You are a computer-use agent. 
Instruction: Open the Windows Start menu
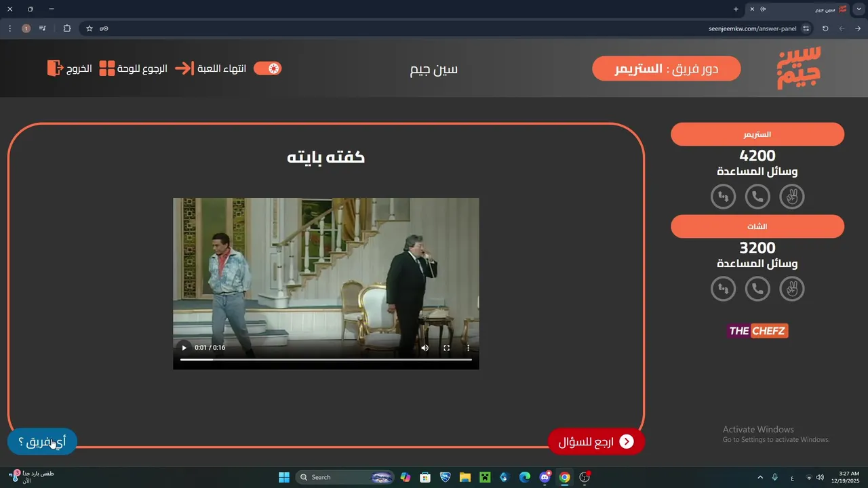coord(284,477)
